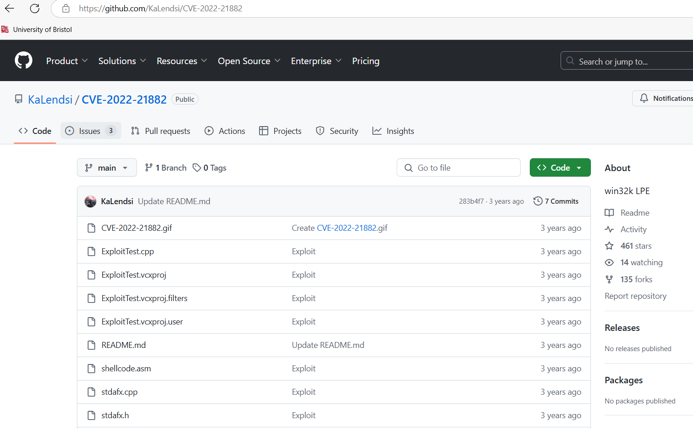This screenshot has height=429, width=693.
Task: Click file icon for ExploitTest.cpp
Action: click(91, 251)
